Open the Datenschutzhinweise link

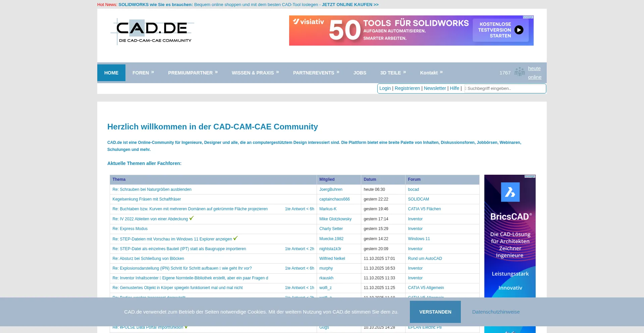496,312
